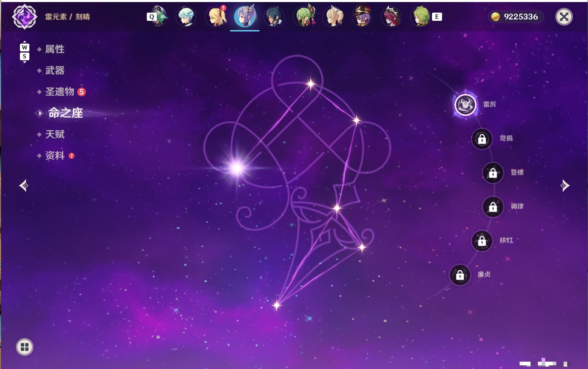This screenshot has height=369, width=588.
Task: Open the unlocked 雷厉 constellation node
Action: (x=465, y=105)
